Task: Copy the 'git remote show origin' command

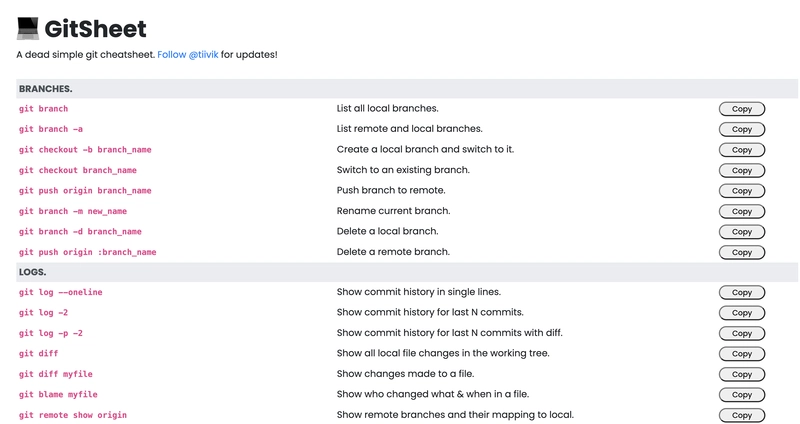Action: click(x=742, y=415)
